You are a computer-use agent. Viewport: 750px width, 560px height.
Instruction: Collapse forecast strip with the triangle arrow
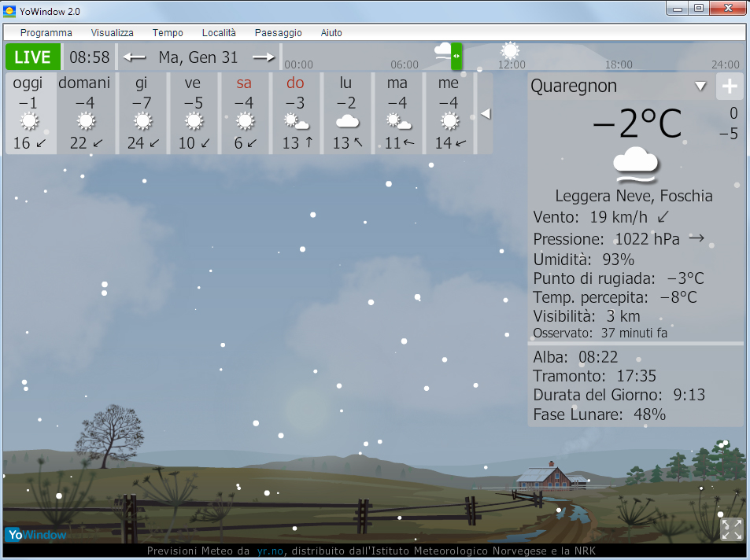(x=486, y=114)
